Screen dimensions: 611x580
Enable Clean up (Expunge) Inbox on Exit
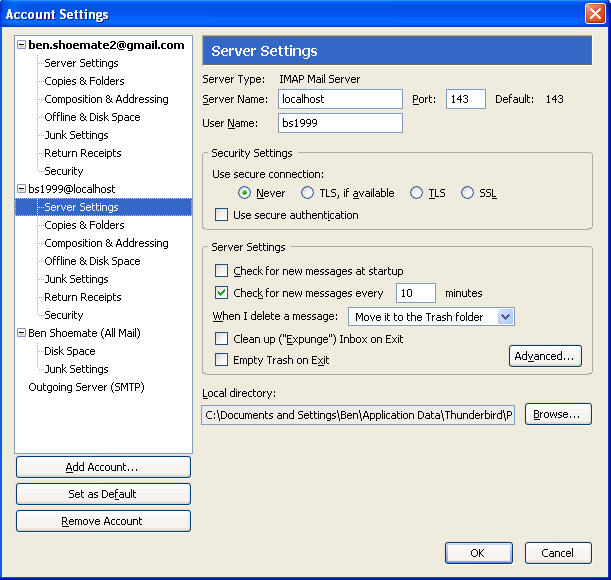[221, 339]
